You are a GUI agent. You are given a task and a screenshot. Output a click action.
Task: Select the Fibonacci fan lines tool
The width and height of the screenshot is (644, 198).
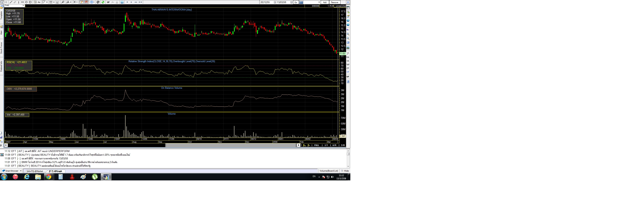point(58,2)
